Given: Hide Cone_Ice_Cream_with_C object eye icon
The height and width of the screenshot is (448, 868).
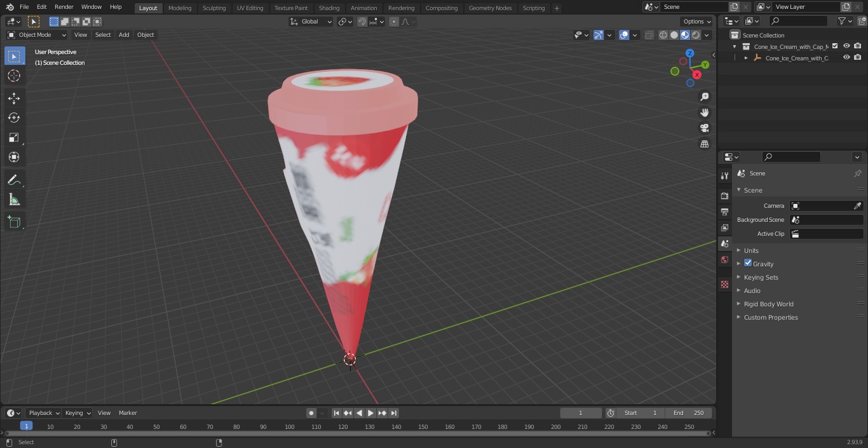Looking at the screenshot, I should 846,57.
